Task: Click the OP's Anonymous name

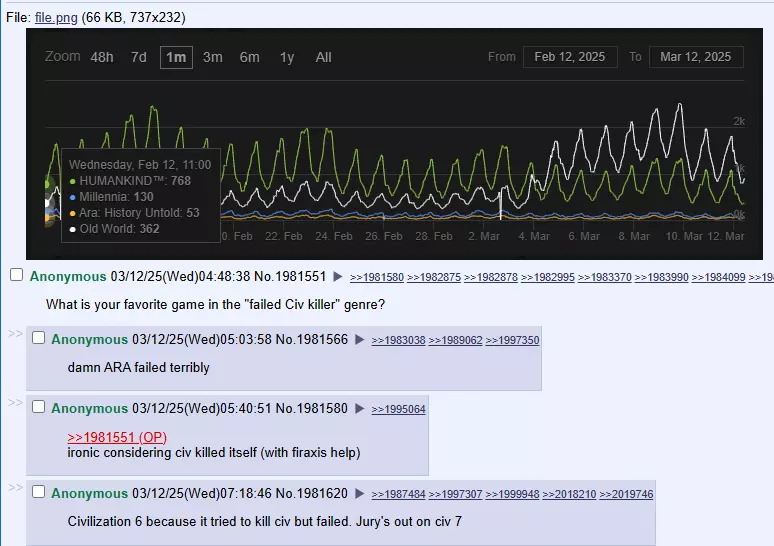Action: tap(68, 276)
